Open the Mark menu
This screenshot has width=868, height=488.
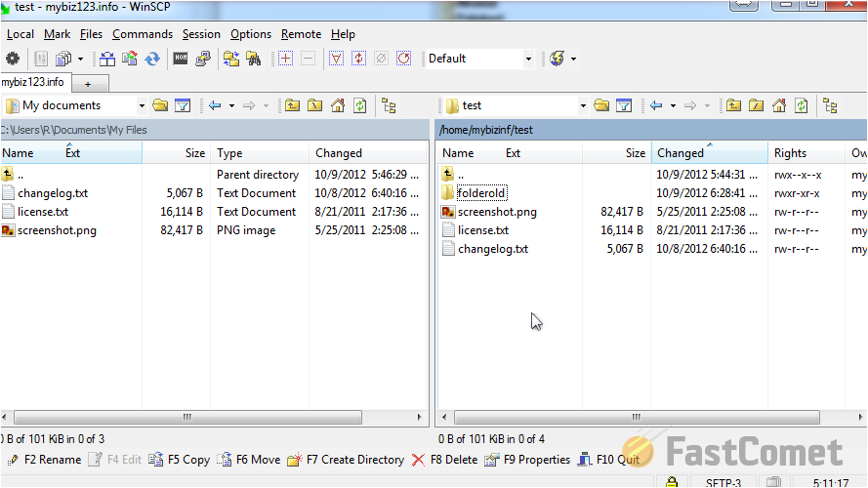tap(57, 34)
